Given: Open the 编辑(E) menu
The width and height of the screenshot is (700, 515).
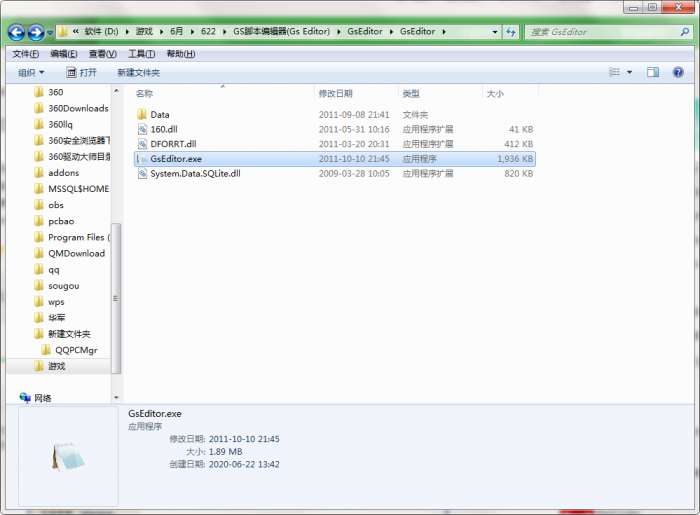Looking at the screenshot, I should point(64,54).
